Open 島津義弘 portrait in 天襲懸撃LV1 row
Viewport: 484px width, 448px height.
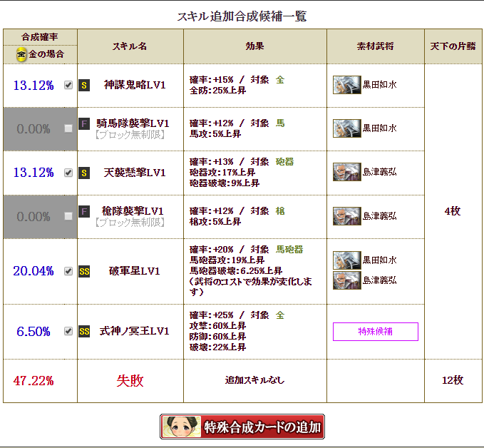click(x=347, y=172)
